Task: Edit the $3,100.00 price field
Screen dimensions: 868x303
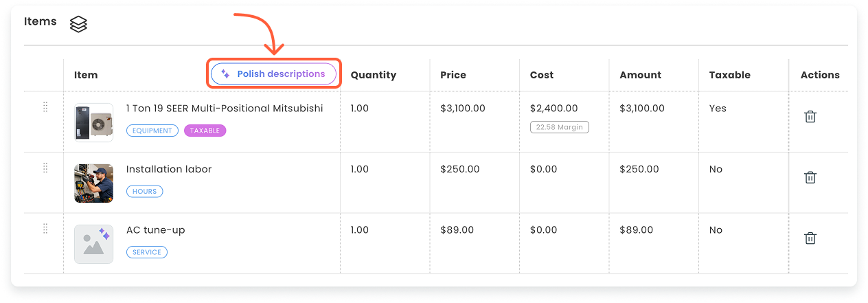Action: tap(462, 109)
